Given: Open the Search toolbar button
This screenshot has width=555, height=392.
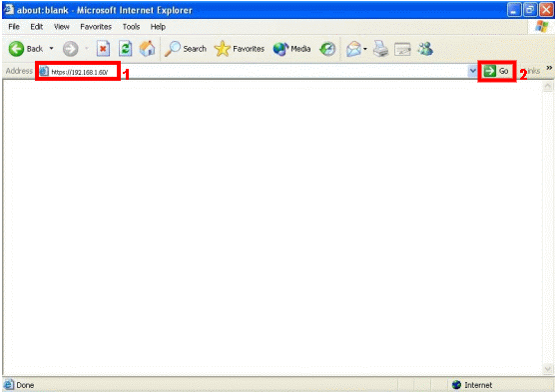Looking at the screenshot, I should 186,49.
